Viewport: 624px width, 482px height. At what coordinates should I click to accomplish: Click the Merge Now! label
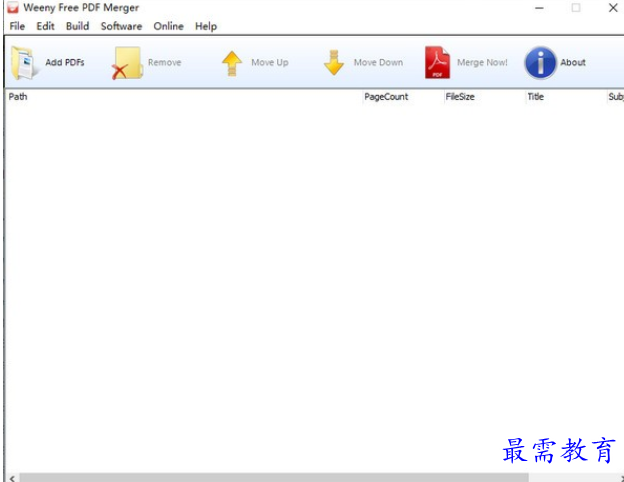click(482, 62)
